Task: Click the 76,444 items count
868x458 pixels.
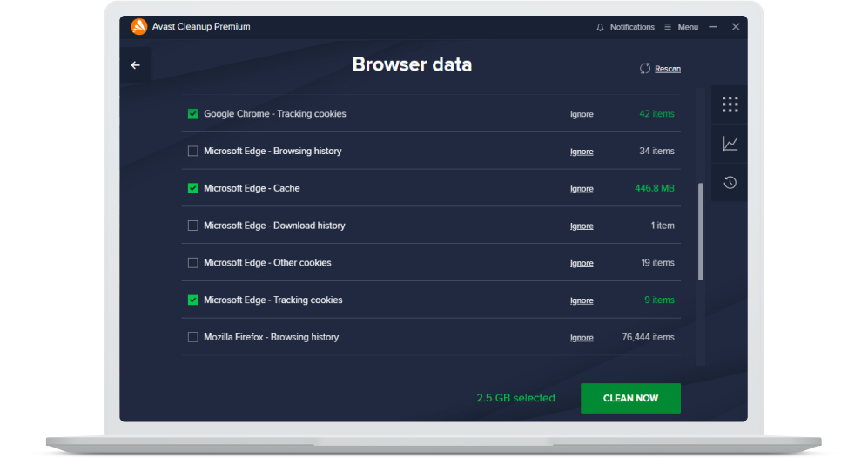Action: tap(648, 337)
